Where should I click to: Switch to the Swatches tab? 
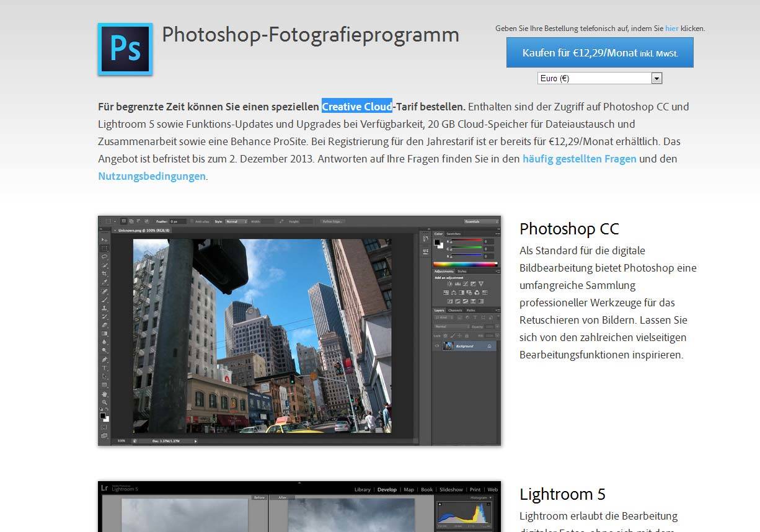coord(453,234)
